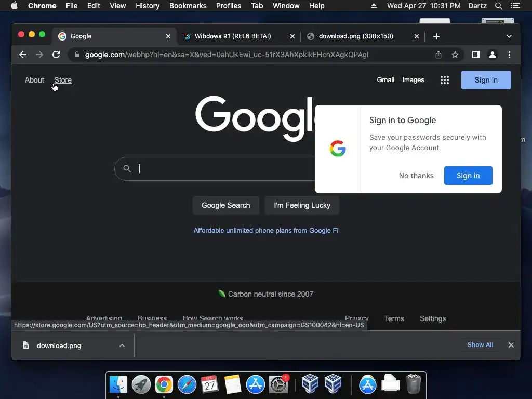Go back to the previous page
Screen dimensions: 532x399
pos(23,55)
